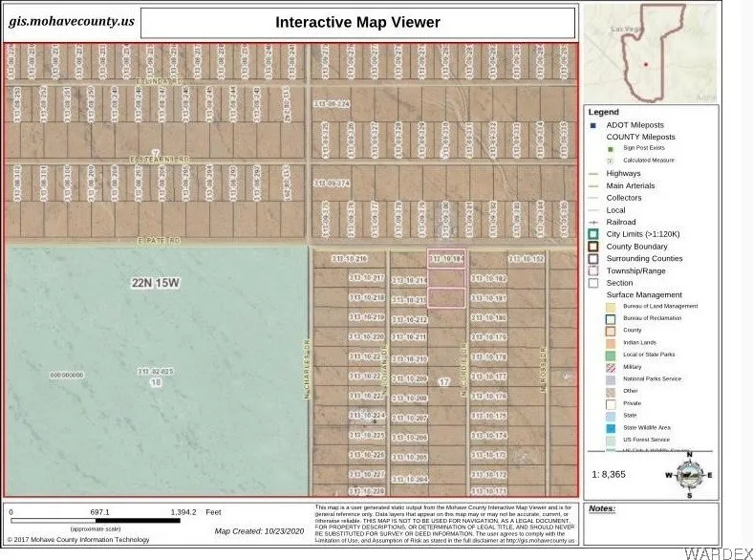Viewport: 753px width, 560px height.
Task: Select the Surrounding Counties legend icon
Action: (593, 258)
